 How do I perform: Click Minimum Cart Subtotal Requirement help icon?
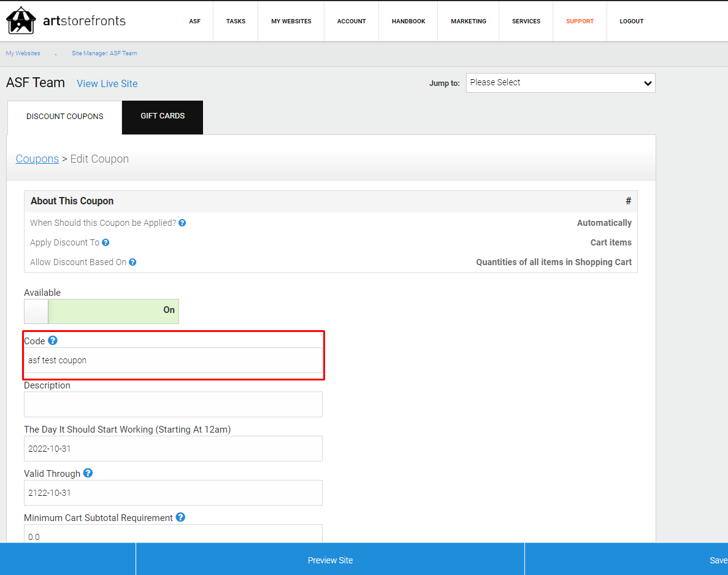[180, 517]
